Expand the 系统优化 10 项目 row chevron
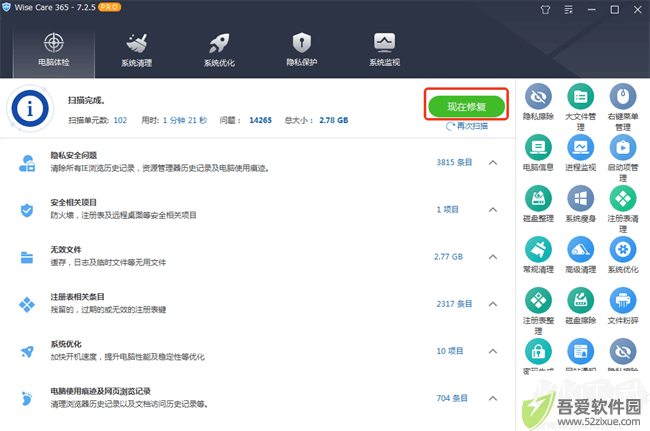Image resolution: width=650 pixels, height=431 pixels. coord(493,351)
